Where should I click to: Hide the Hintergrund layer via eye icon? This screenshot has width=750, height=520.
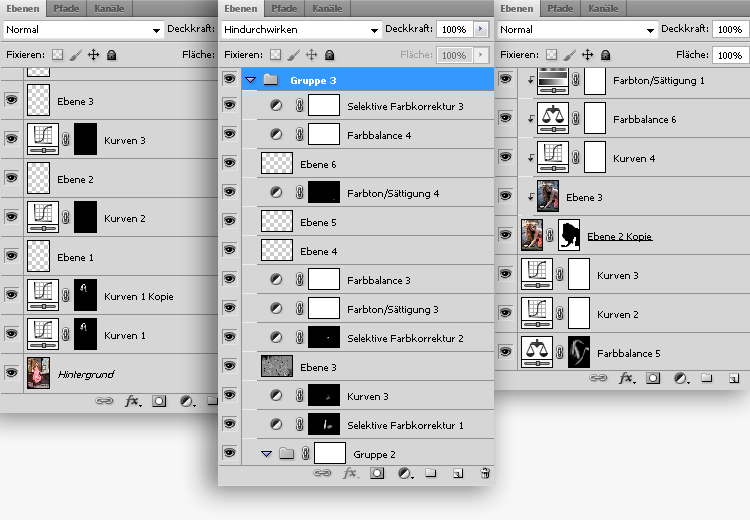click(12, 373)
